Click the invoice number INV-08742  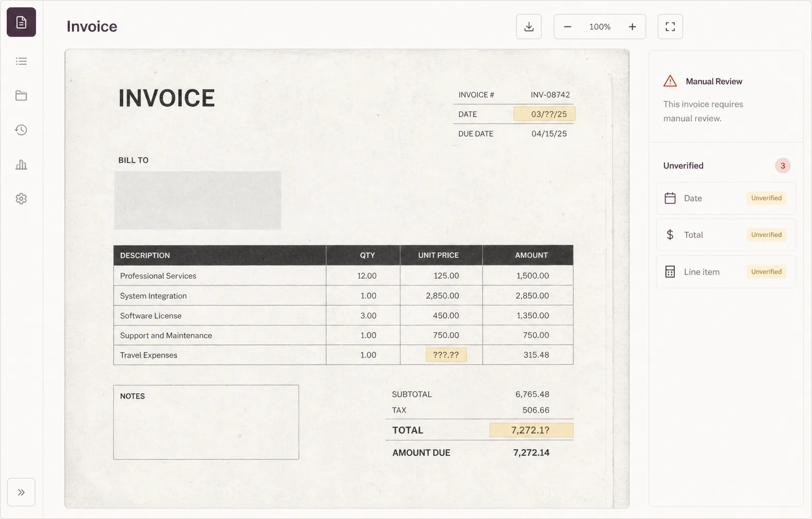pos(550,95)
